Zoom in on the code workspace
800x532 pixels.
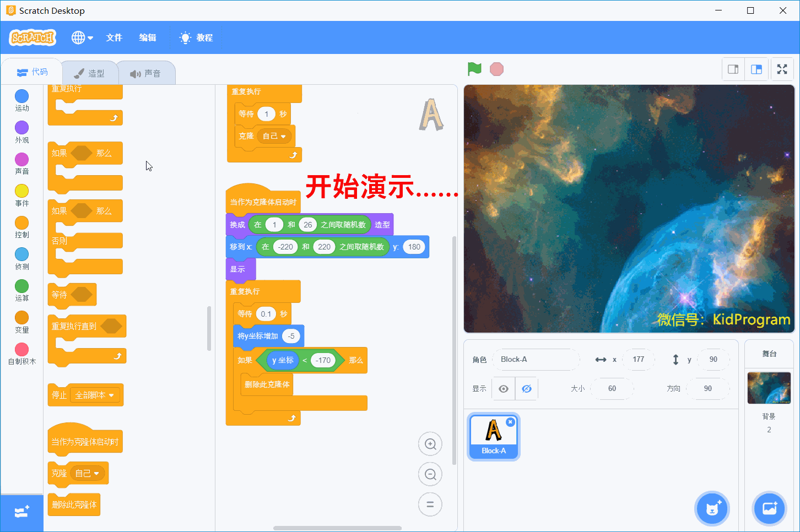430,444
